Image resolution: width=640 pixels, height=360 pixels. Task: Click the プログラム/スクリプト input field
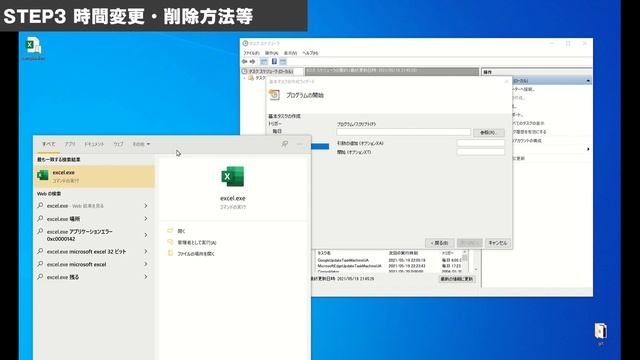(404, 132)
